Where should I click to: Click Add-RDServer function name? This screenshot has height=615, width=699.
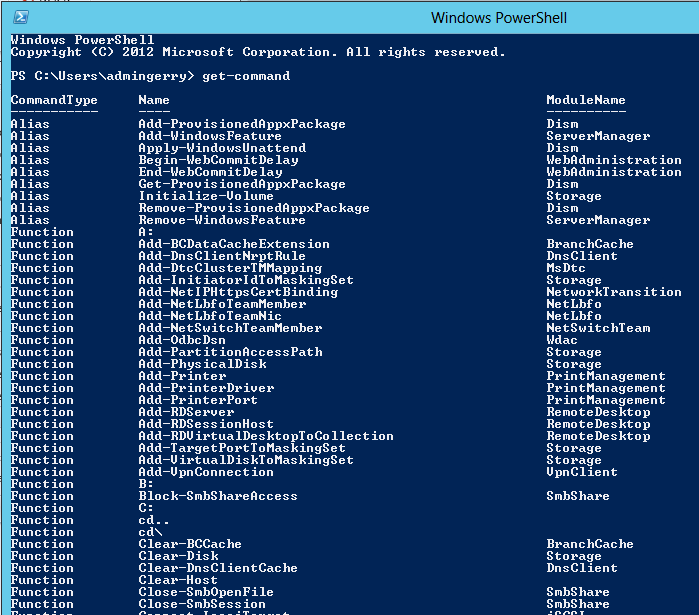186,412
